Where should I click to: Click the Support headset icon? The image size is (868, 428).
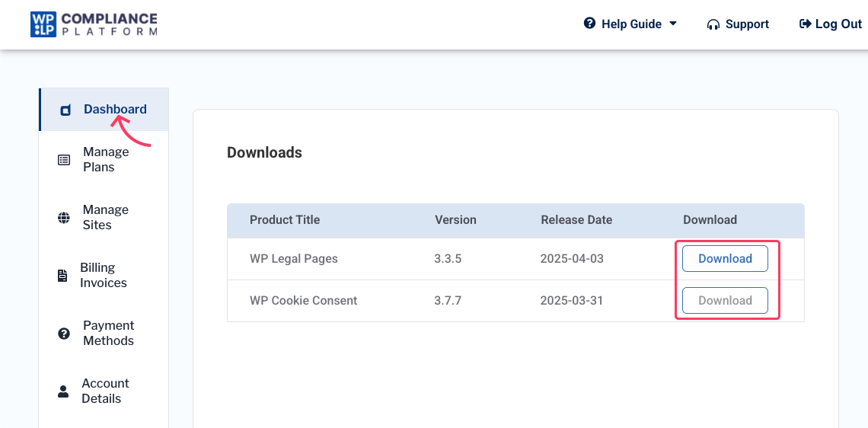tap(713, 24)
